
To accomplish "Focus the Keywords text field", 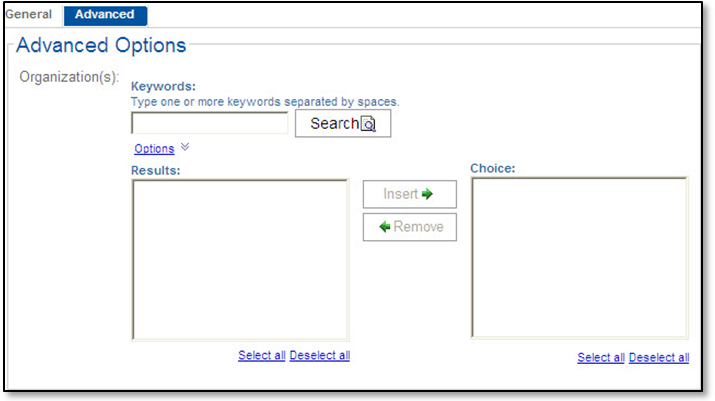I will point(209,123).
